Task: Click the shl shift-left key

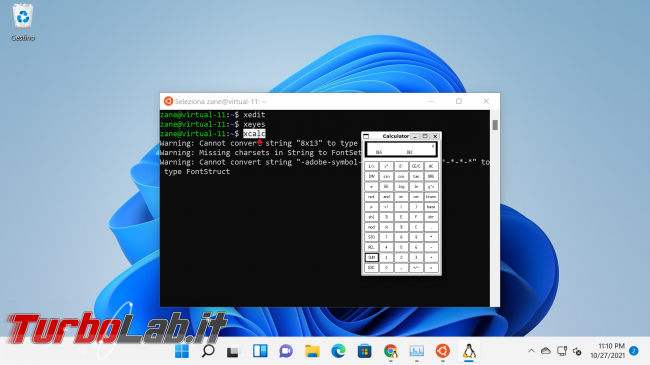Action: 371,217
